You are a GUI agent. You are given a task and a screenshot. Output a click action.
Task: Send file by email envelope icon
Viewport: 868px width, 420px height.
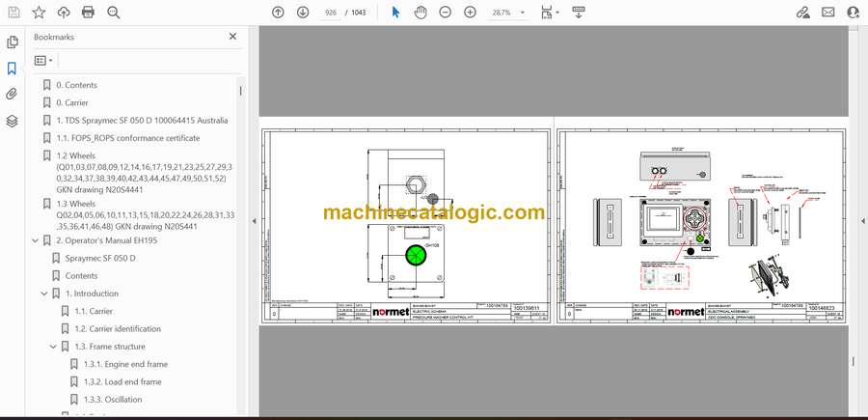pos(828,13)
